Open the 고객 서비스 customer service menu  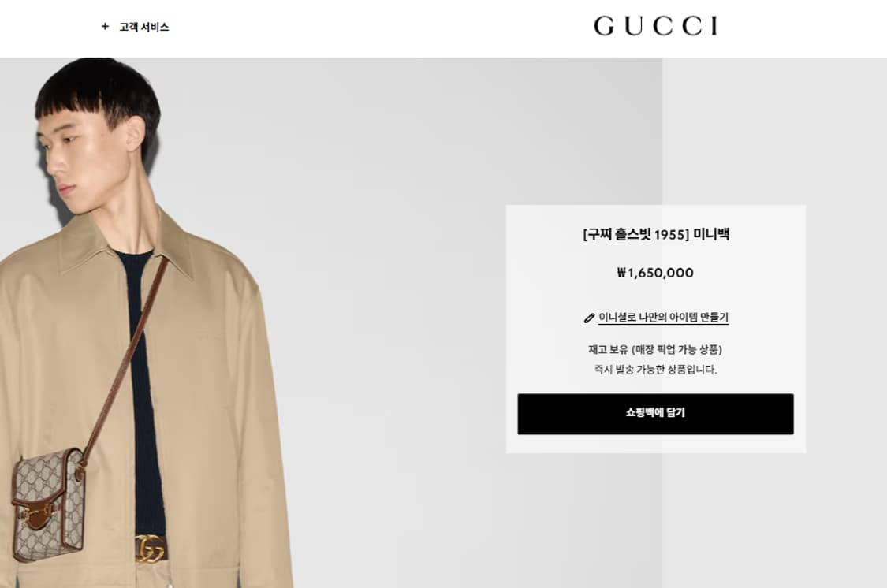click(143, 27)
